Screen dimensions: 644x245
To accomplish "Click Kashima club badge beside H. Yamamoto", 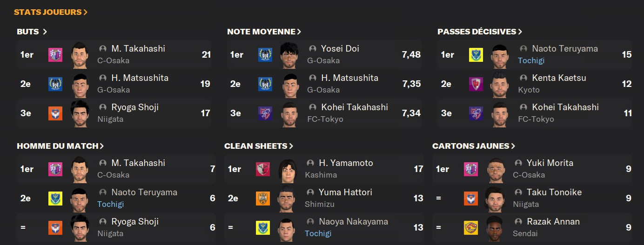I will [x=263, y=169].
